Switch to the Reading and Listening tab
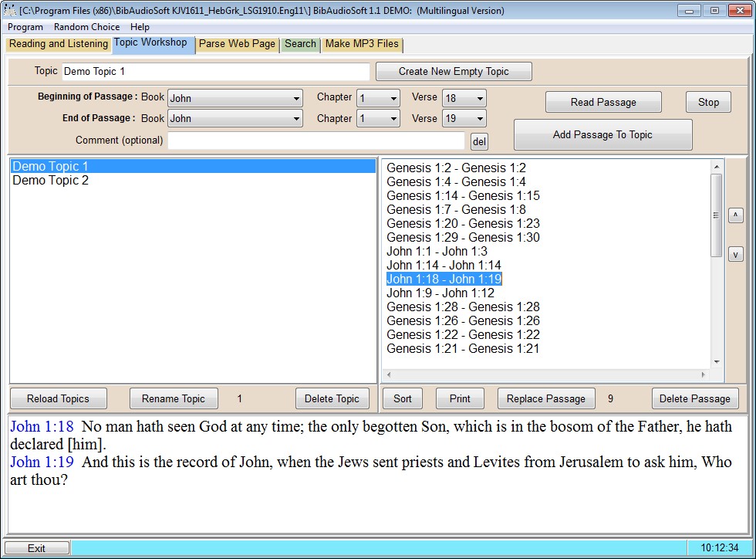This screenshot has width=756, height=559. click(x=59, y=44)
